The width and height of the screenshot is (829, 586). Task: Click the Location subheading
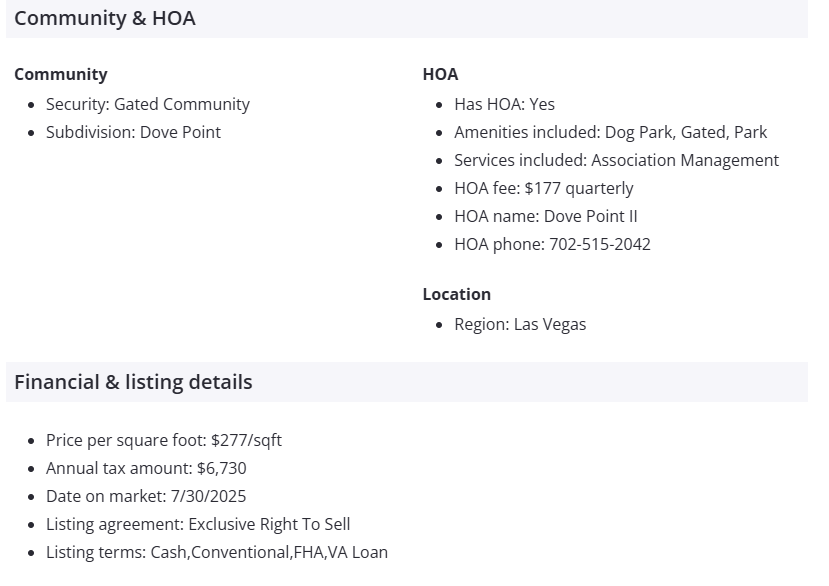pyautogui.click(x=456, y=294)
